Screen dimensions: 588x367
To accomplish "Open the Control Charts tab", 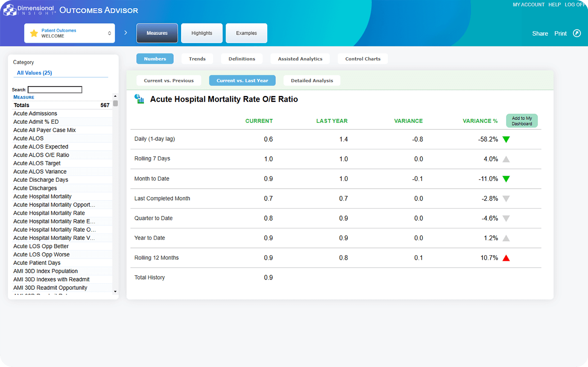I will (363, 59).
